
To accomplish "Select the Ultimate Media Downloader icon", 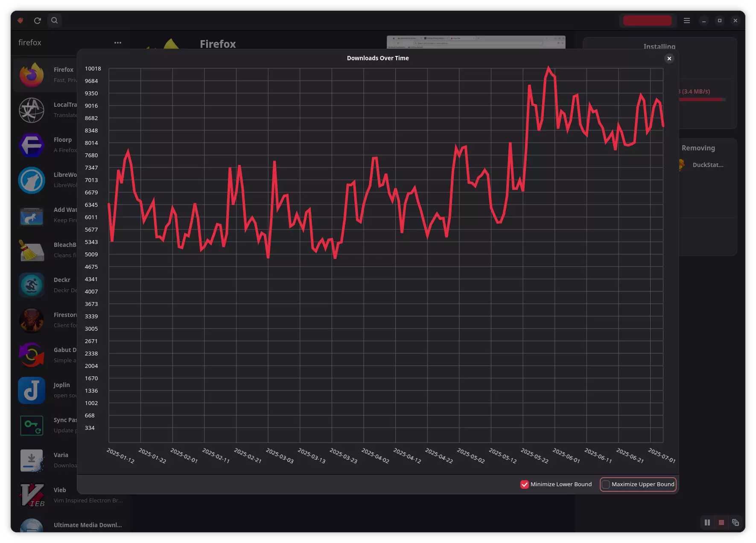I will click(32, 525).
